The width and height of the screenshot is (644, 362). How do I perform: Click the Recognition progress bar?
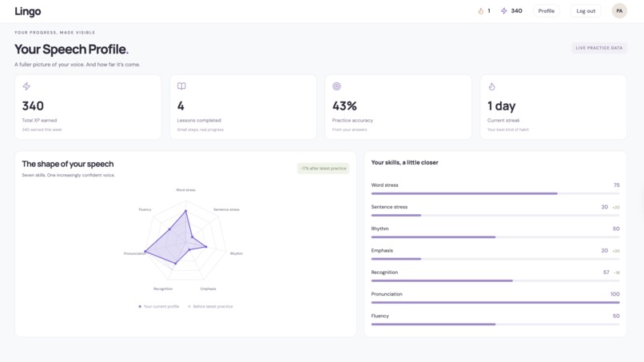click(x=495, y=280)
